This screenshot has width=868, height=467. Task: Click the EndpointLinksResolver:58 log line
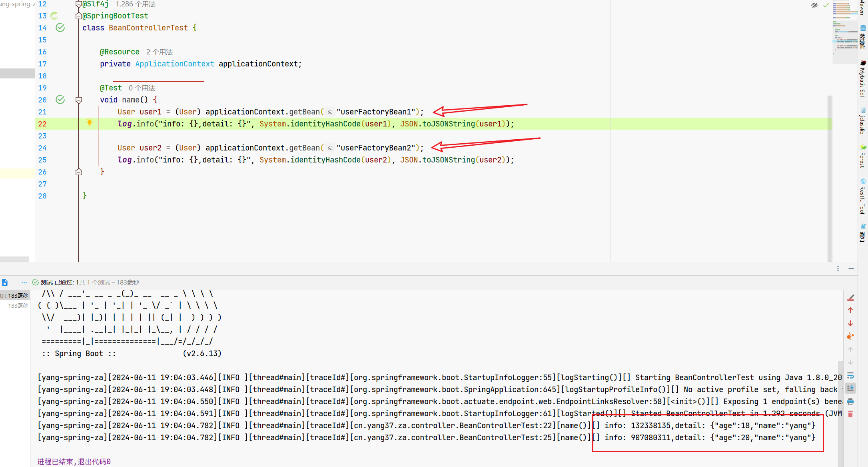tap(439, 401)
